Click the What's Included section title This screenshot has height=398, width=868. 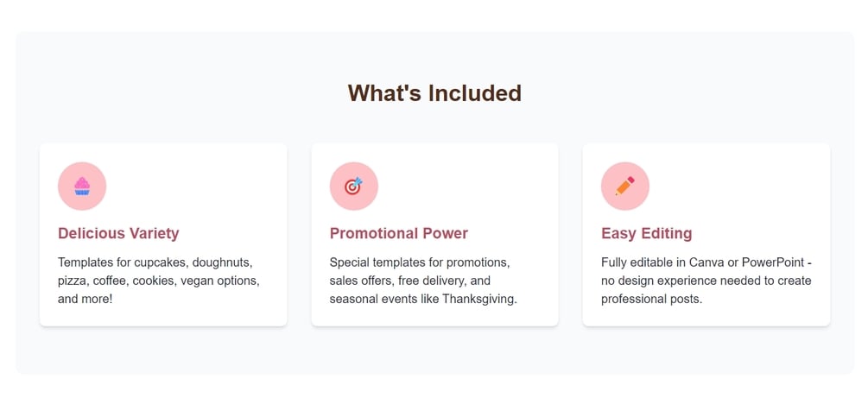coord(434,93)
